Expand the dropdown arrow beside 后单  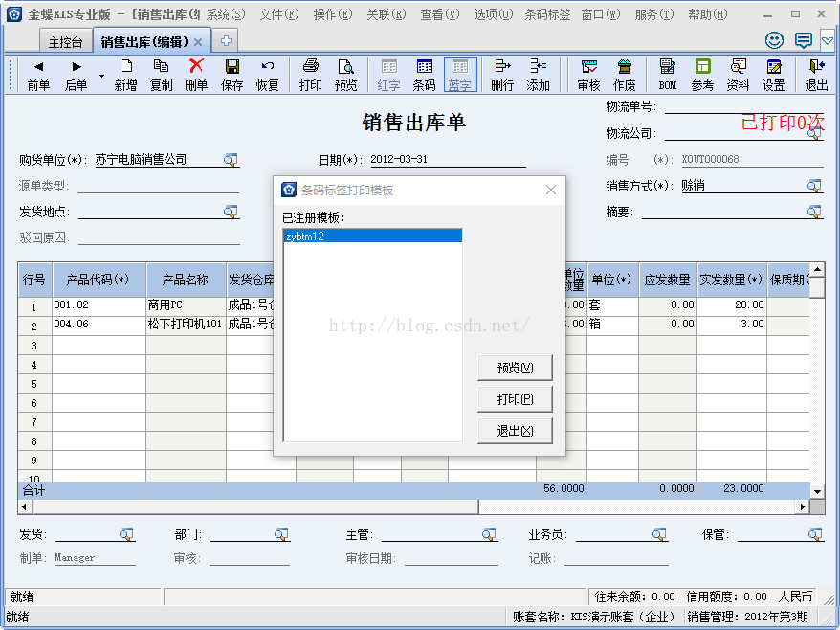pos(101,76)
